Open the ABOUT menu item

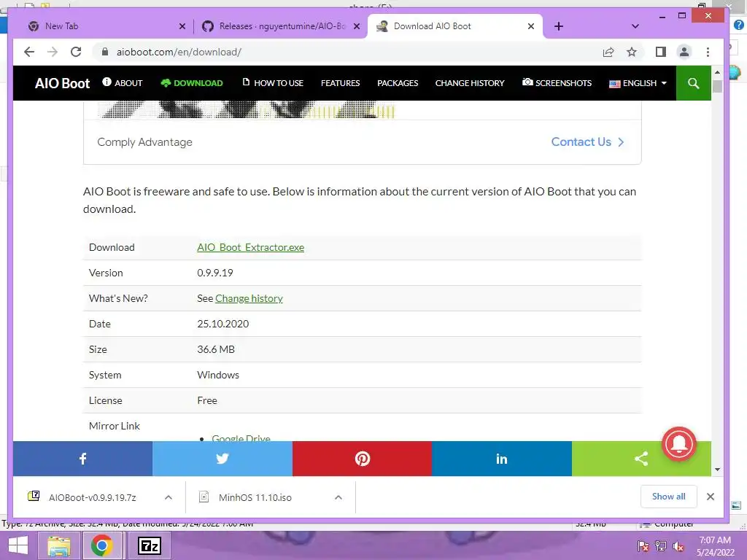pyautogui.click(x=123, y=83)
